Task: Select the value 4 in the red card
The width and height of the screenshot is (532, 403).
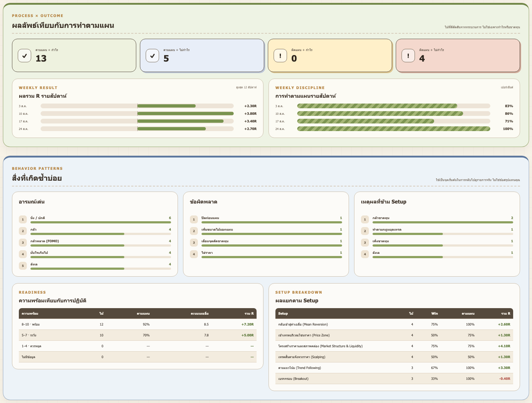Action: pos(422,58)
